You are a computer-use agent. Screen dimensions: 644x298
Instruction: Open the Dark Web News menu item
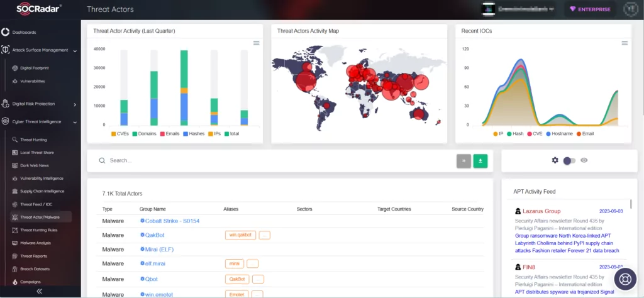click(x=35, y=165)
